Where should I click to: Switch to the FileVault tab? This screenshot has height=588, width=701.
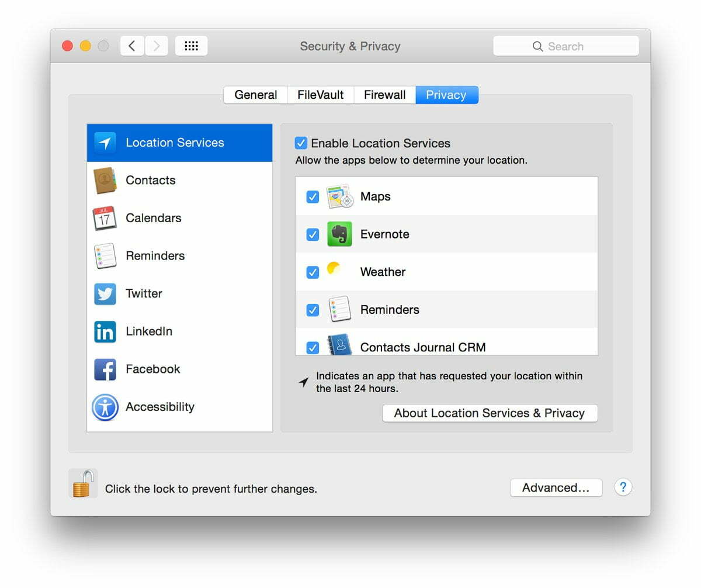[320, 95]
